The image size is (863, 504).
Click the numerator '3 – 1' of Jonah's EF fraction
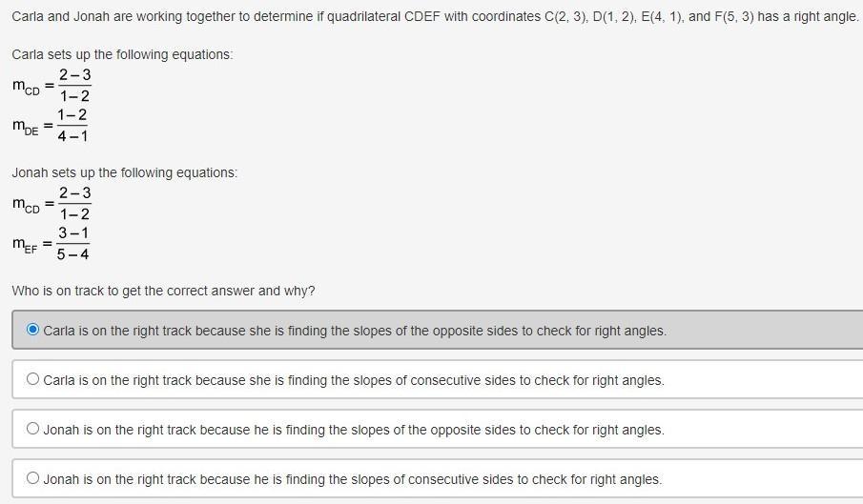(73, 233)
